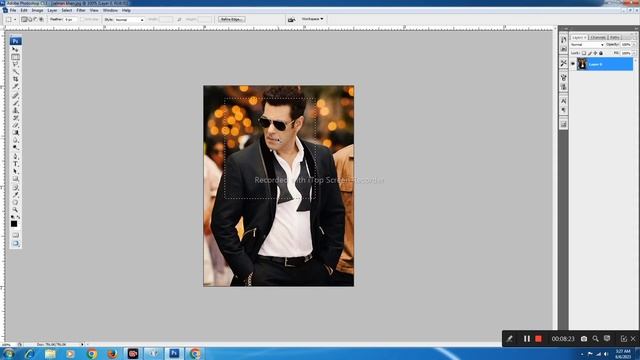
Task: Select the Move tool
Action: coord(16,49)
